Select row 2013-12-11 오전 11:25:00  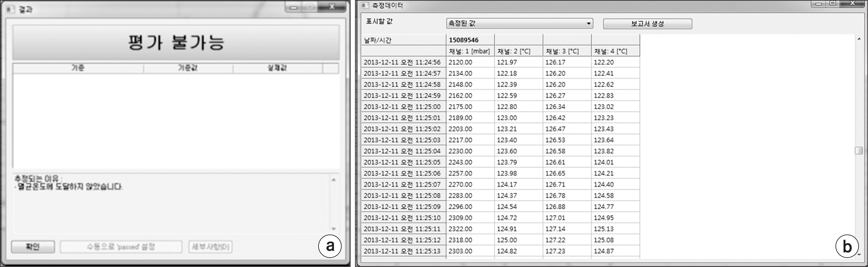(402, 107)
